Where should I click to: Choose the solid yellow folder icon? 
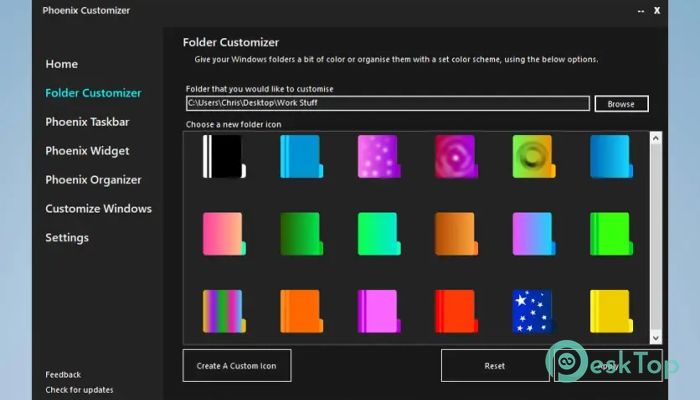[611, 311]
